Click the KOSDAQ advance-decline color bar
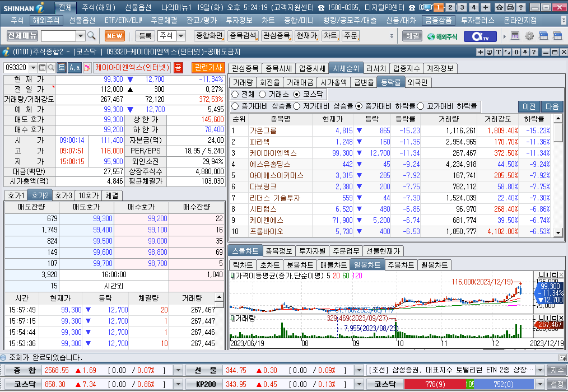 coord(469,384)
